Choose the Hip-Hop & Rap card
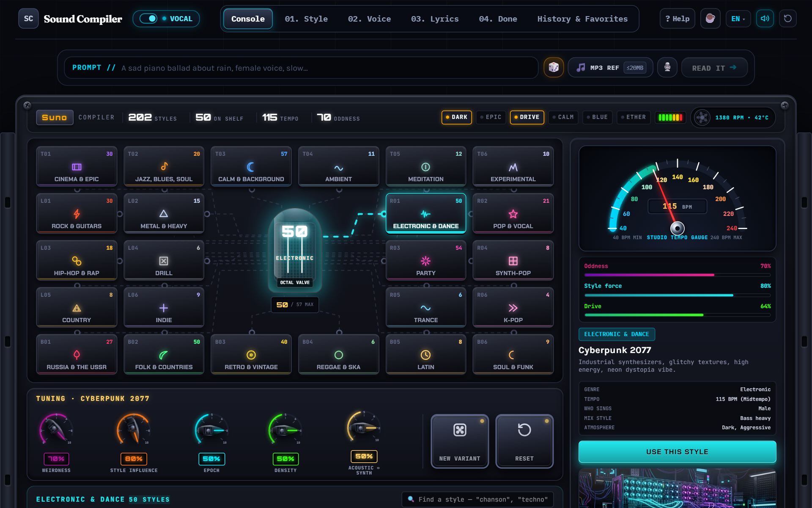The width and height of the screenshot is (812, 508). pos(77,260)
